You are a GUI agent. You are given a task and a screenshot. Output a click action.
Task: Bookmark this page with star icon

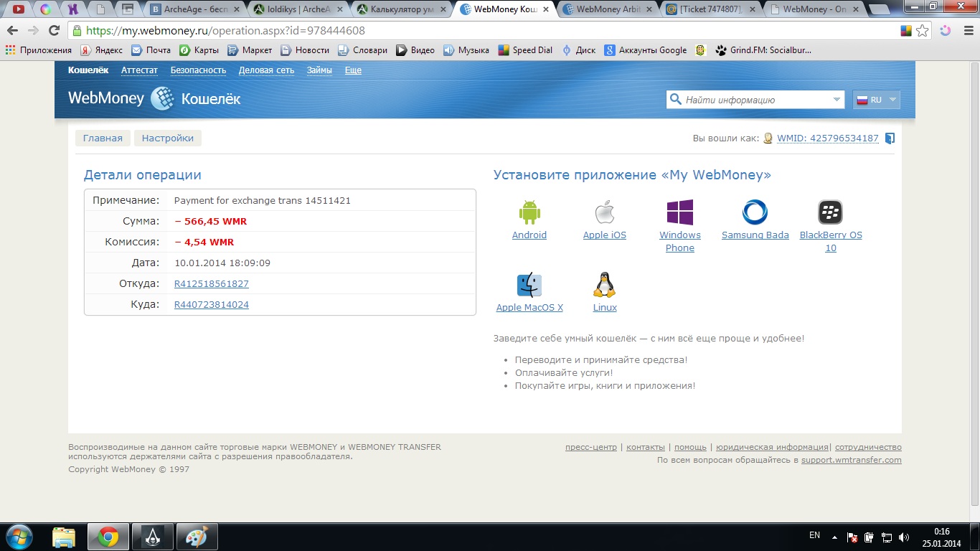pos(923,31)
